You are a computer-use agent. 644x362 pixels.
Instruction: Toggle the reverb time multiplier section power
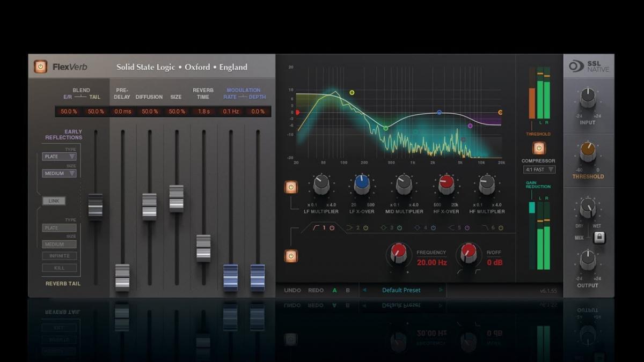click(x=290, y=187)
